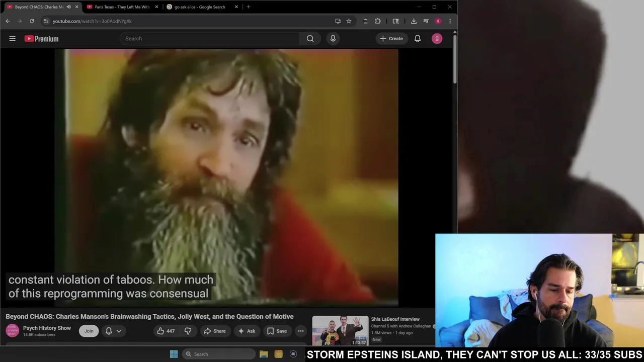Click the YouTube search magnifier button

click(x=310, y=39)
